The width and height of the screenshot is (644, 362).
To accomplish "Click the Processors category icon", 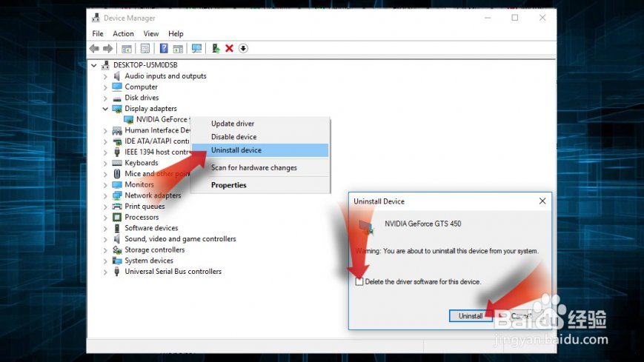I will (117, 217).
